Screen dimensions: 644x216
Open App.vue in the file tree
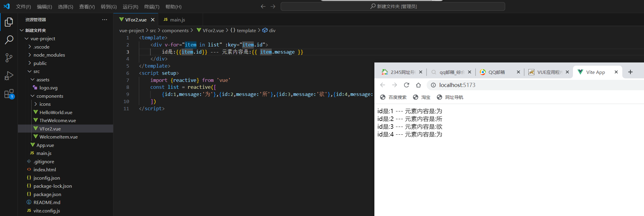click(45, 145)
